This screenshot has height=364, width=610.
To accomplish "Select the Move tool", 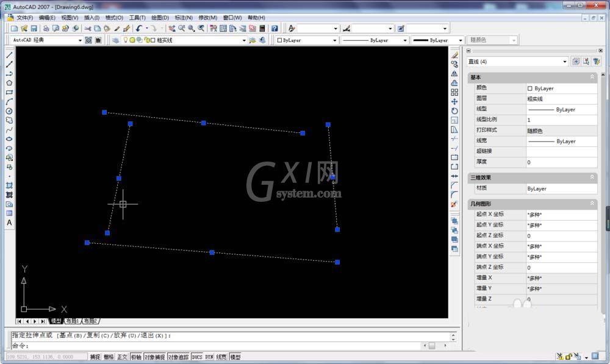I will [x=454, y=101].
